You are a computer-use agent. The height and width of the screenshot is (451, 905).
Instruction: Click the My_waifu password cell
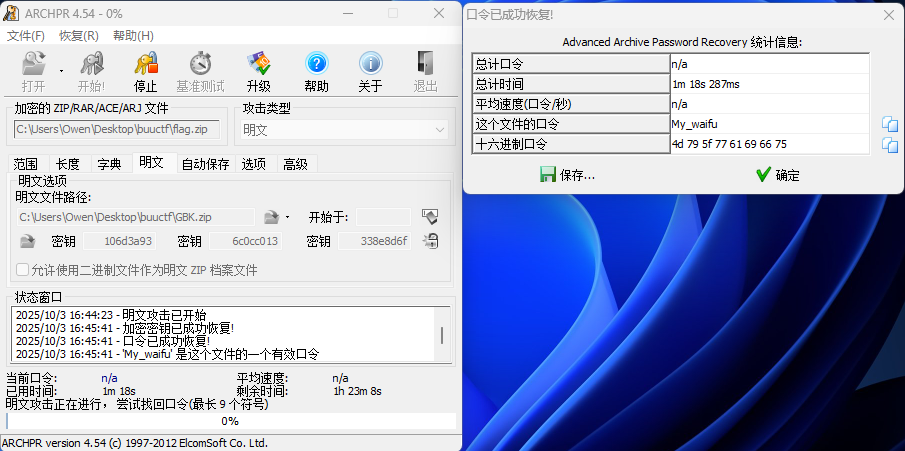pos(770,124)
